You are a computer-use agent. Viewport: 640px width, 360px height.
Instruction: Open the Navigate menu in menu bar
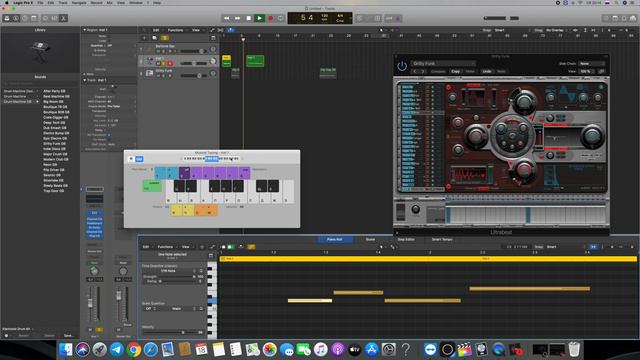click(79, 2)
